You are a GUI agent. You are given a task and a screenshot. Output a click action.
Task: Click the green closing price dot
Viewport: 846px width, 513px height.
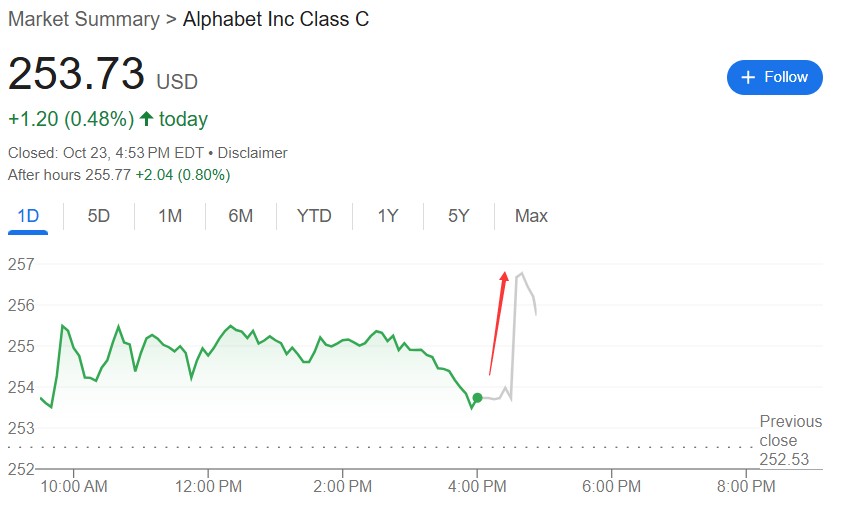pyautogui.click(x=477, y=398)
